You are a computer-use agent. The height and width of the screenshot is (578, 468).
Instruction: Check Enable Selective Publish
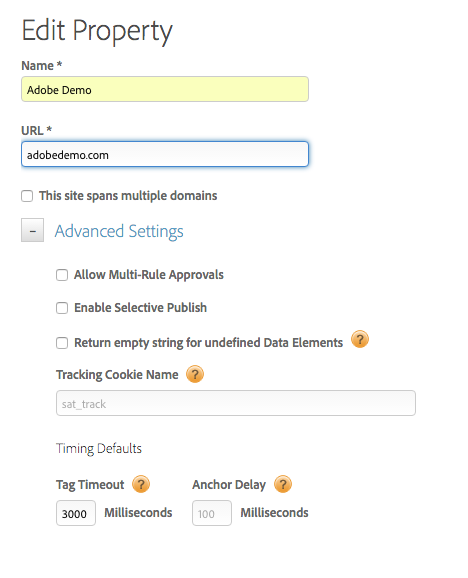[62, 308]
